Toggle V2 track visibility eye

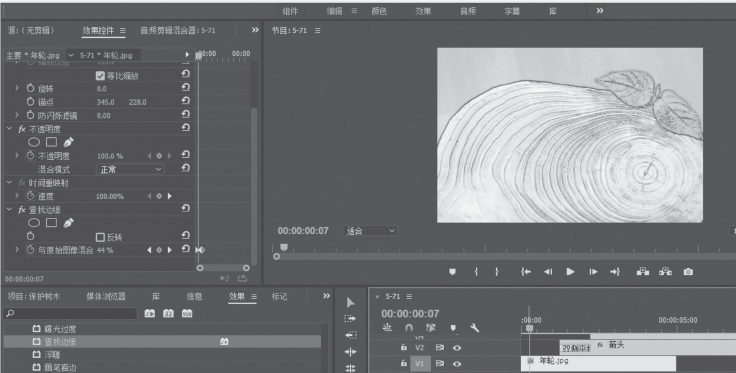(457, 348)
